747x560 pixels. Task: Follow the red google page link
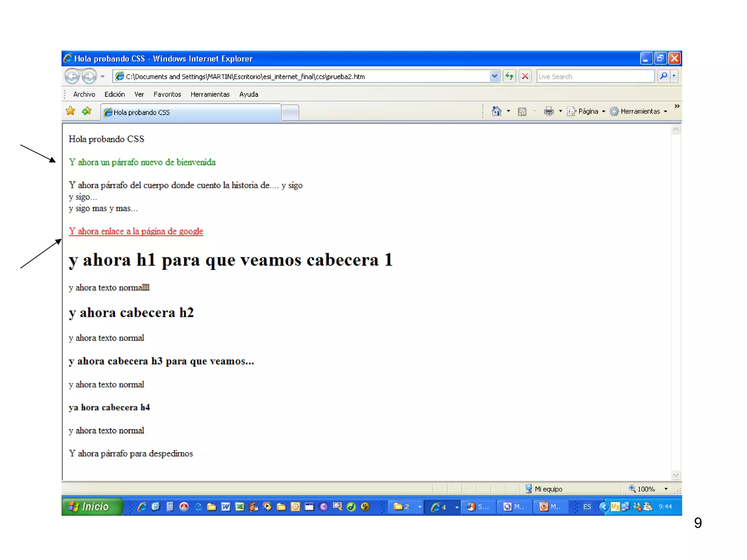click(136, 231)
